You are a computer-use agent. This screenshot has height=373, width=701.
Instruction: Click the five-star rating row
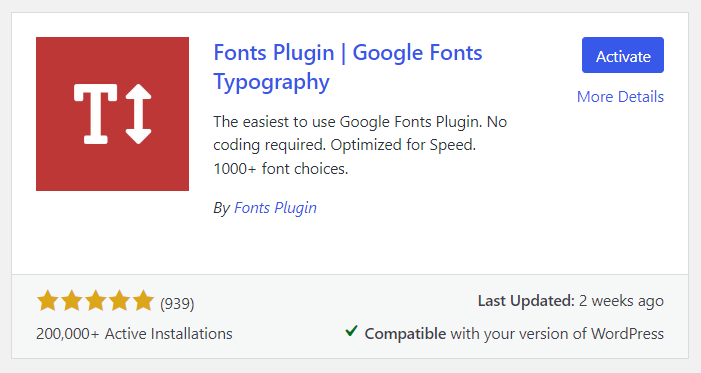[x=95, y=301]
